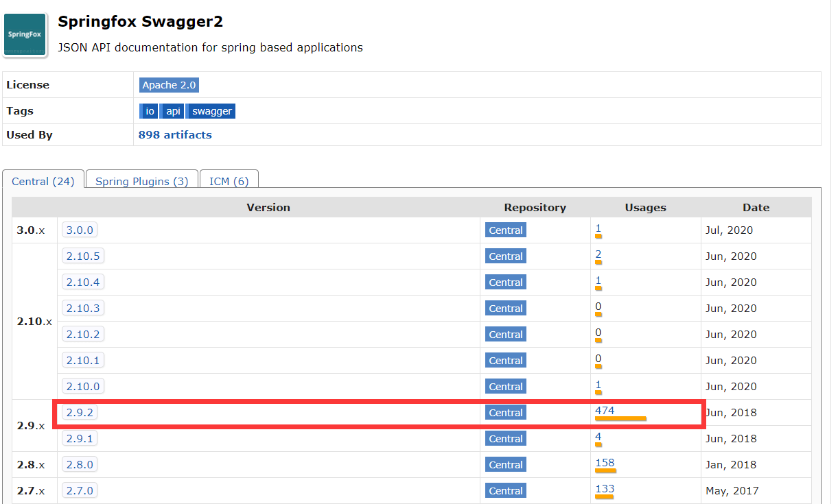Click the Usages column header
838x504 pixels.
[645, 208]
